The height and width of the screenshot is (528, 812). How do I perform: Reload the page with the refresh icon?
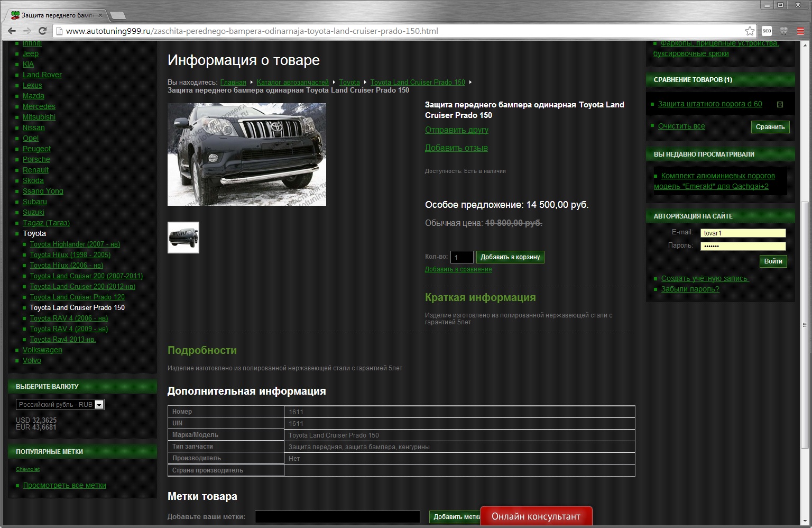point(43,31)
